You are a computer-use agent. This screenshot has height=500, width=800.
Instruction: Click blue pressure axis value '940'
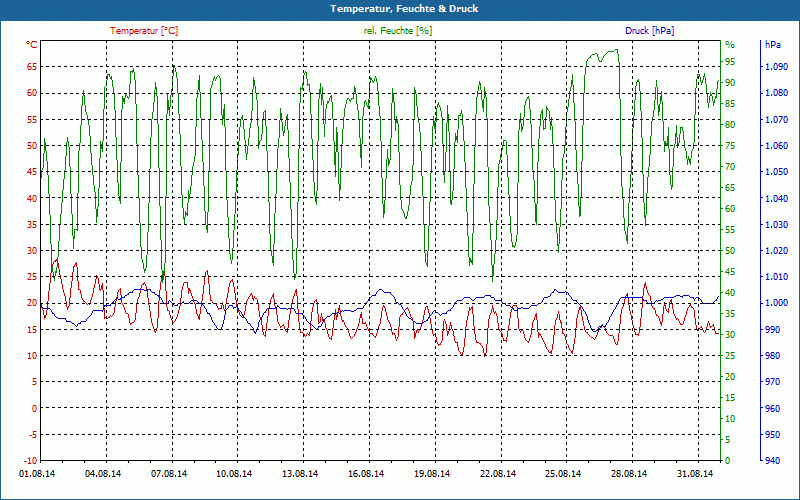pos(774,461)
